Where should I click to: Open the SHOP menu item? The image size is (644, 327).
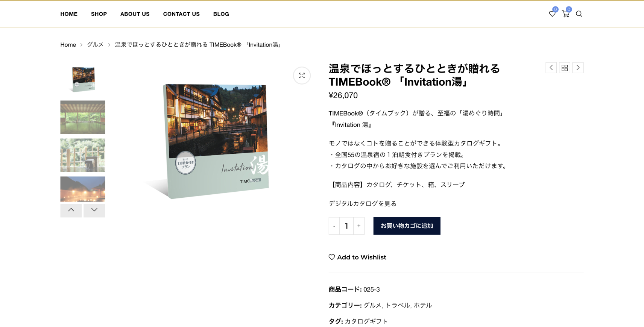click(99, 14)
